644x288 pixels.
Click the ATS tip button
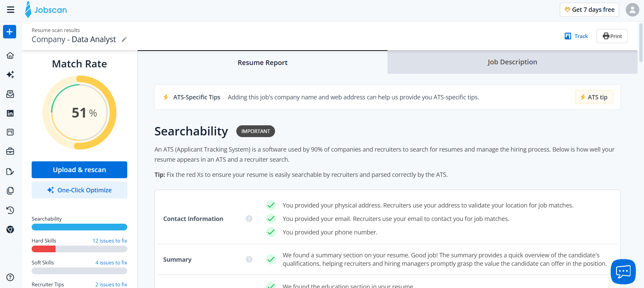pos(594,97)
